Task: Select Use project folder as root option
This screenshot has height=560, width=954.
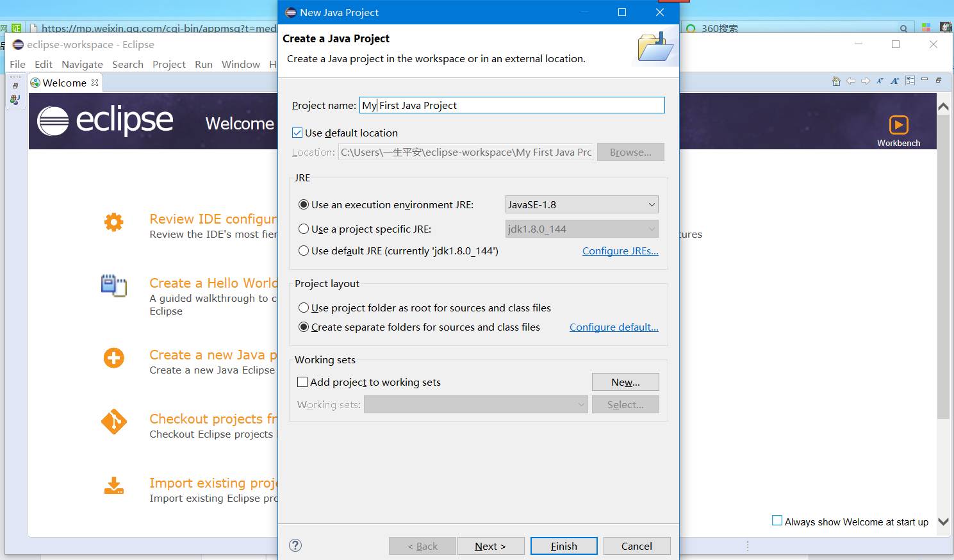Action: click(304, 308)
